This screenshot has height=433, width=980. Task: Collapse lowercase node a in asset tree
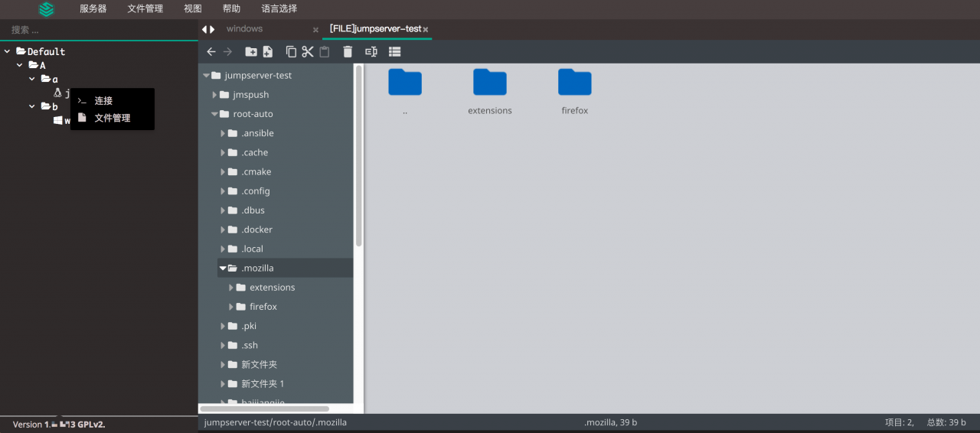click(32, 79)
